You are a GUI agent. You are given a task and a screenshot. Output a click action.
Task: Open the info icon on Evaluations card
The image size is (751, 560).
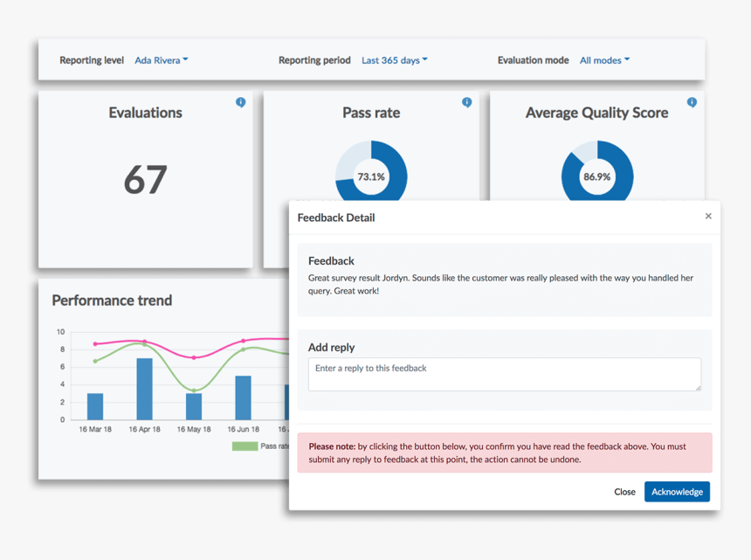240,102
